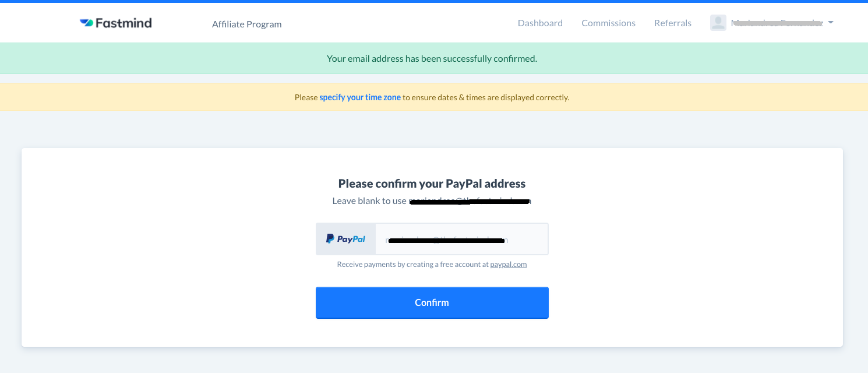
Task: Click the redacted email after Leave blank
Action: click(470, 201)
